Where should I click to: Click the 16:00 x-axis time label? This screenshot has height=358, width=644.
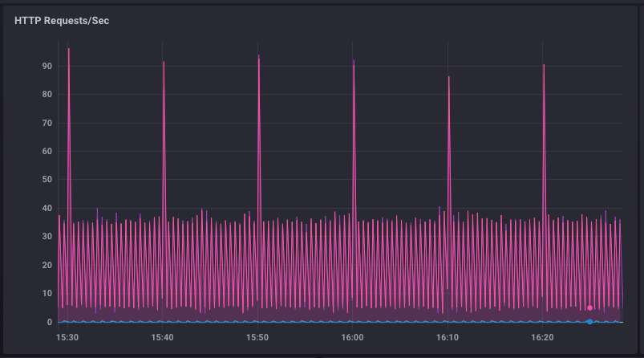click(x=352, y=337)
